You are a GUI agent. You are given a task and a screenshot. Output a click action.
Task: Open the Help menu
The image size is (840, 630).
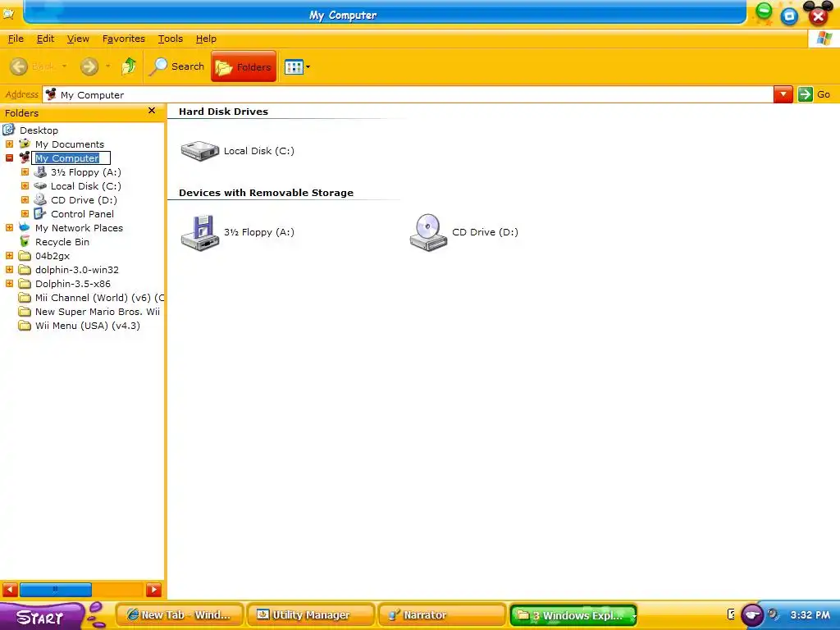point(206,39)
